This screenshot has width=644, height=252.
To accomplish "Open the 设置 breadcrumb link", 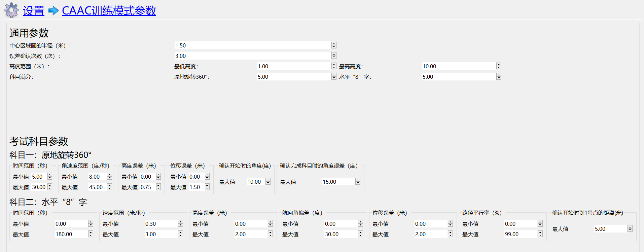I will point(34,11).
